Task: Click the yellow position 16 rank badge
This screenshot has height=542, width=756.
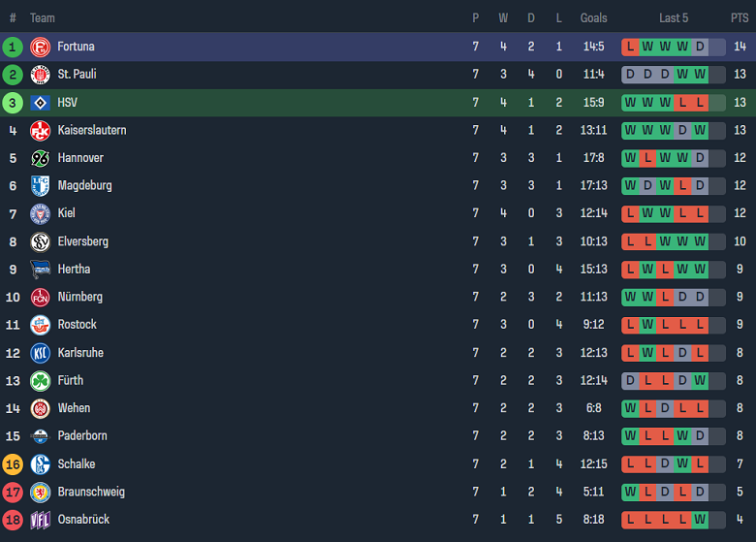Action: pos(13,464)
